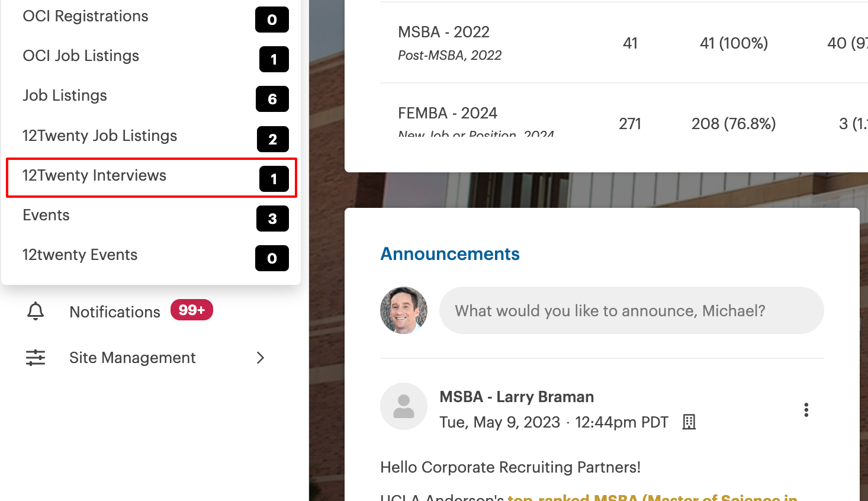This screenshot has height=501, width=868.
Task: Click the Announcements heading link
Action: pos(450,254)
